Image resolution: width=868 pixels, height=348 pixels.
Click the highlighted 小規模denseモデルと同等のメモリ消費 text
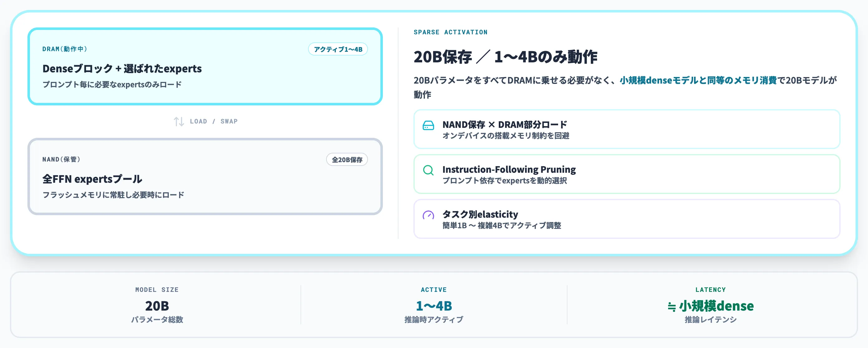point(698,80)
